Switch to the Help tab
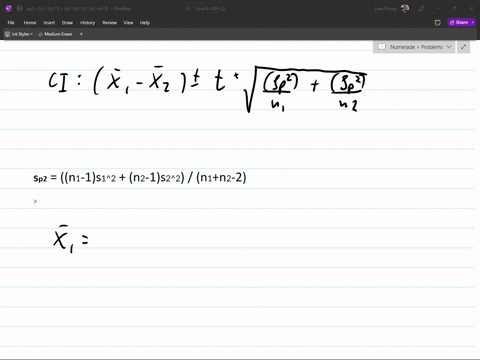The width and height of the screenshot is (480, 360). click(x=145, y=23)
